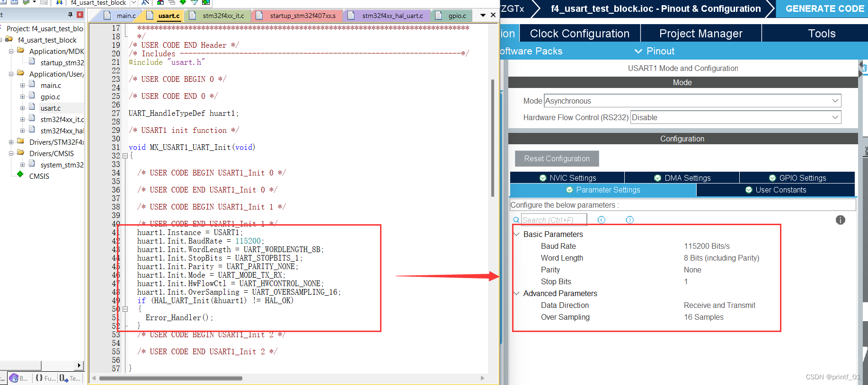
Task: Open the User Constants tab
Action: [x=776, y=190]
